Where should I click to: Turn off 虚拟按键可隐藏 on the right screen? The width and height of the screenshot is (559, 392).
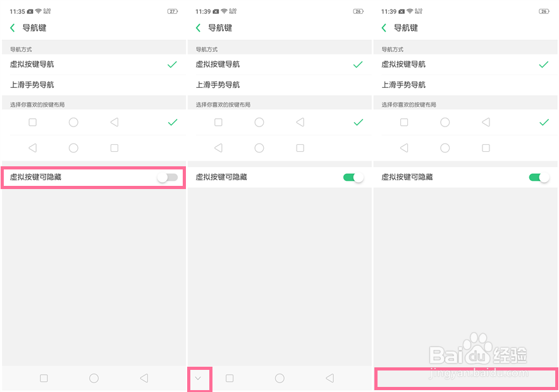539,177
